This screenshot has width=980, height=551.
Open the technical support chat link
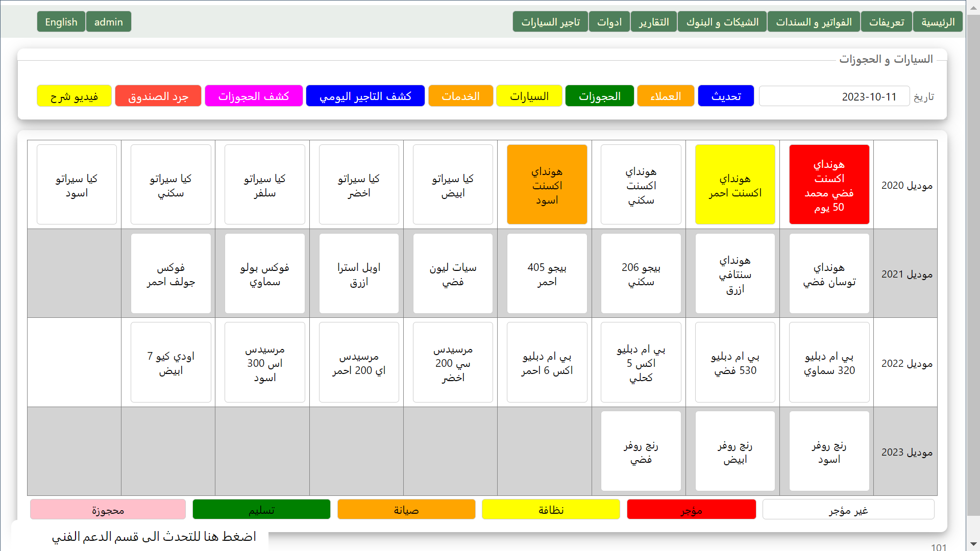coord(154,537)
